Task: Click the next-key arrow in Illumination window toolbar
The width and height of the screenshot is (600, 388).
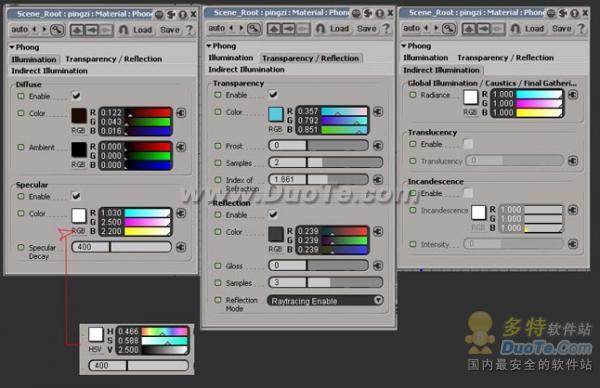Action: coord(44,29)
